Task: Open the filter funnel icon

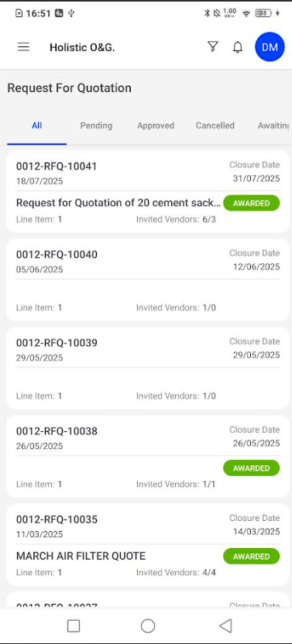Action: (213, 46)
